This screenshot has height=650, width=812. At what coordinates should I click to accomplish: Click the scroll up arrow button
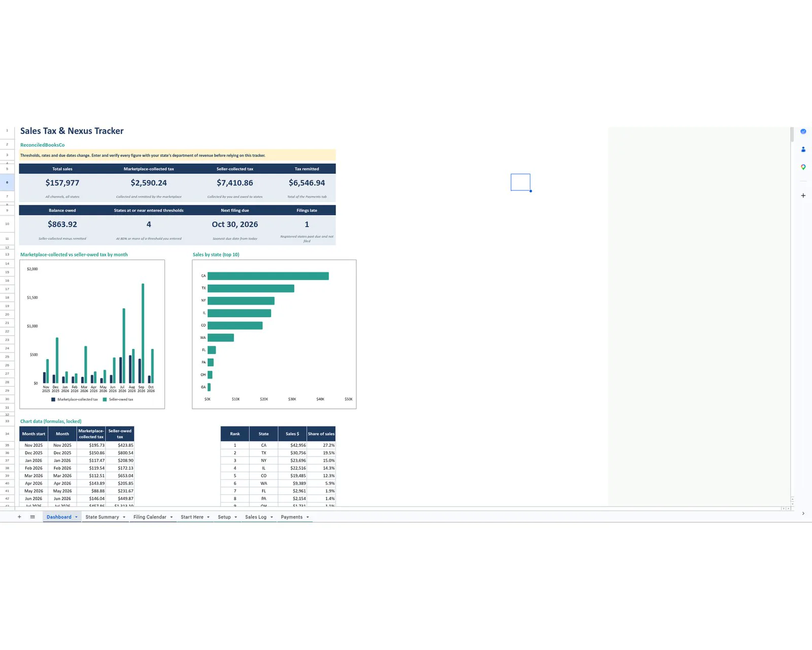coord(792,499)
